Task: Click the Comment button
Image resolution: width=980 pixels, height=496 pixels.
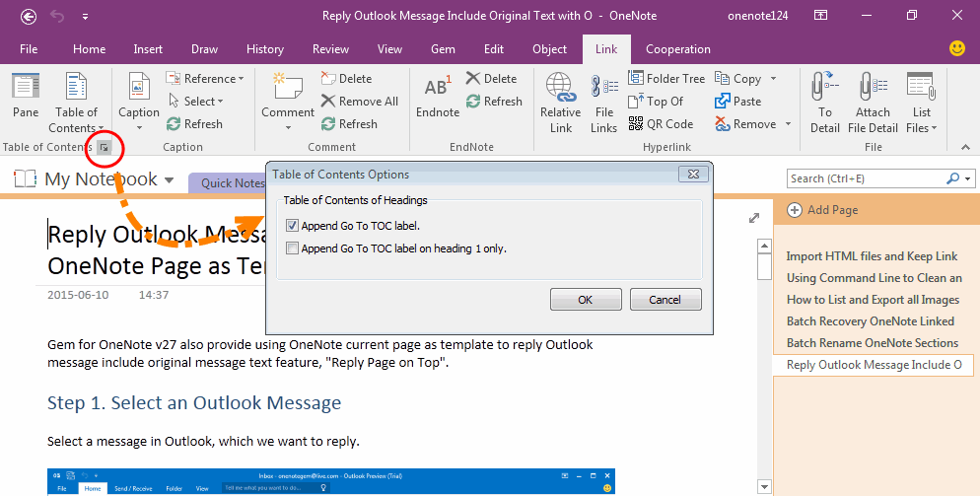Action: (288, 102)
